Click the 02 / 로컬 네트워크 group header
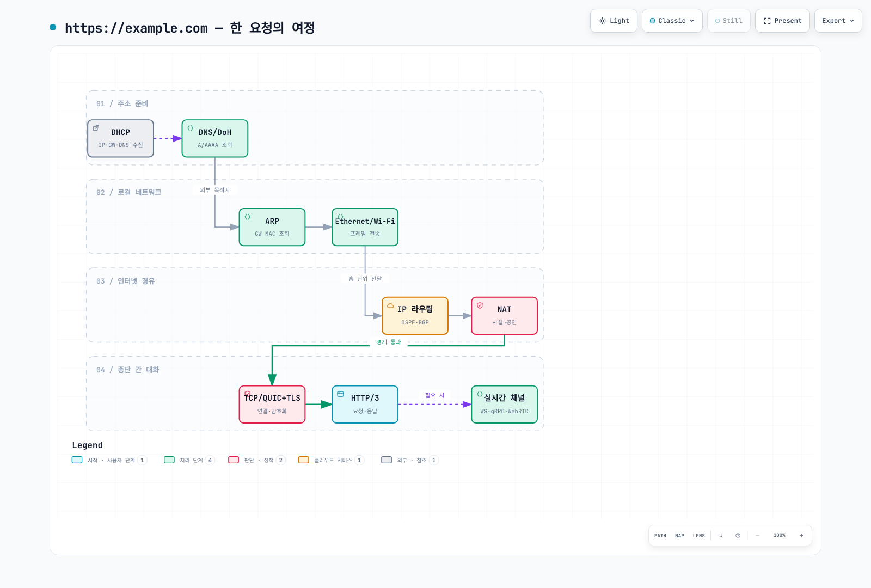871x588 pixels. click(x=129, y=192)
